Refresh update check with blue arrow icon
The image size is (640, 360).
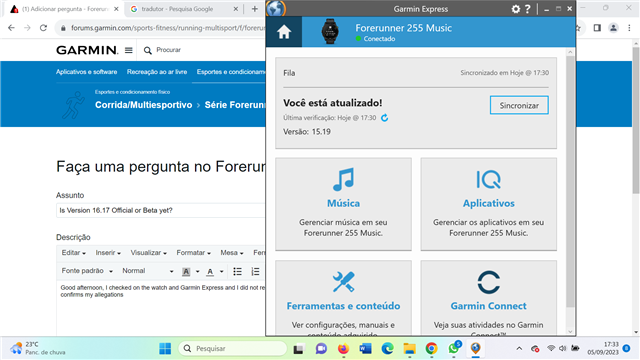point(384,118)
